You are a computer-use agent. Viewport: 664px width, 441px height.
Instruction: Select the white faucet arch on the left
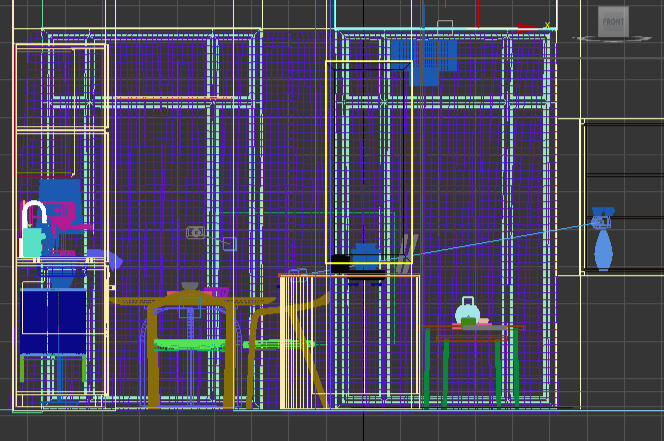click(x=35, y=212)
